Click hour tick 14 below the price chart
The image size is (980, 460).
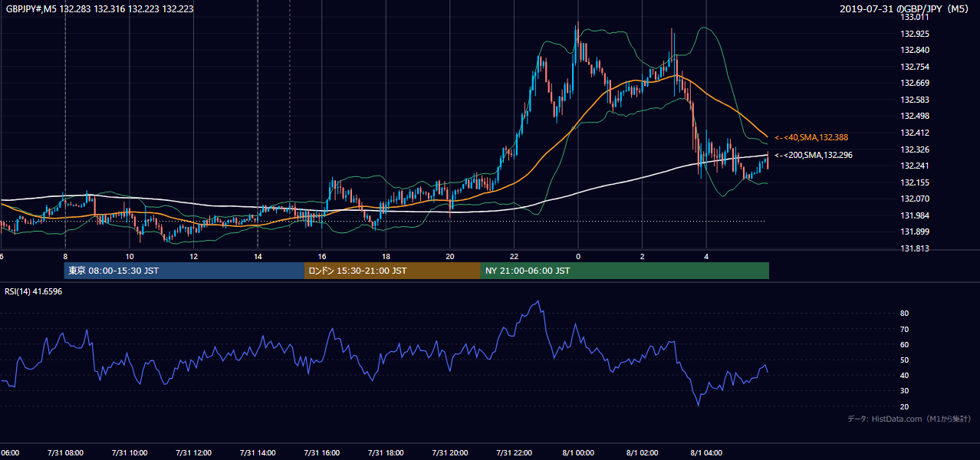click(x=258, y=256)
